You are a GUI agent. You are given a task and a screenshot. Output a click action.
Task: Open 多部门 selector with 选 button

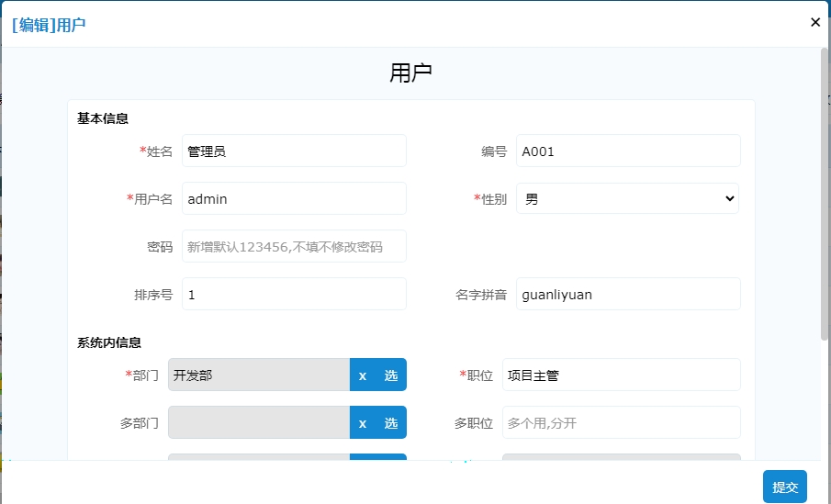391,423
